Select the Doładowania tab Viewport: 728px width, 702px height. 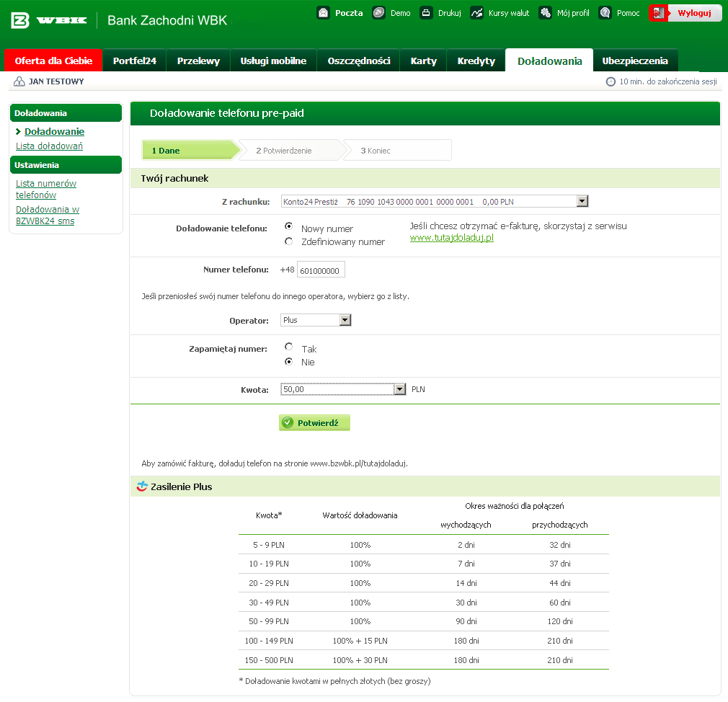click(x=549, y=61)
